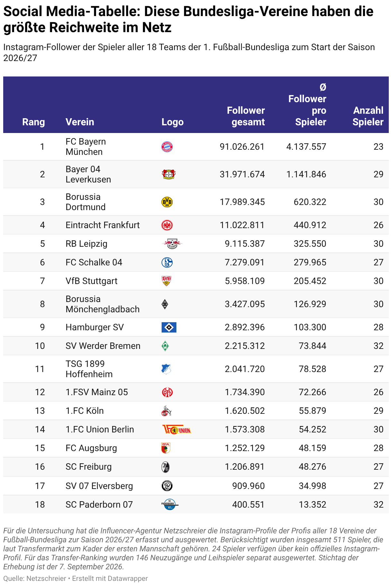Select the SC Freiburg table row name
This screenshot has height=586, width=392.
coord(89,467)
